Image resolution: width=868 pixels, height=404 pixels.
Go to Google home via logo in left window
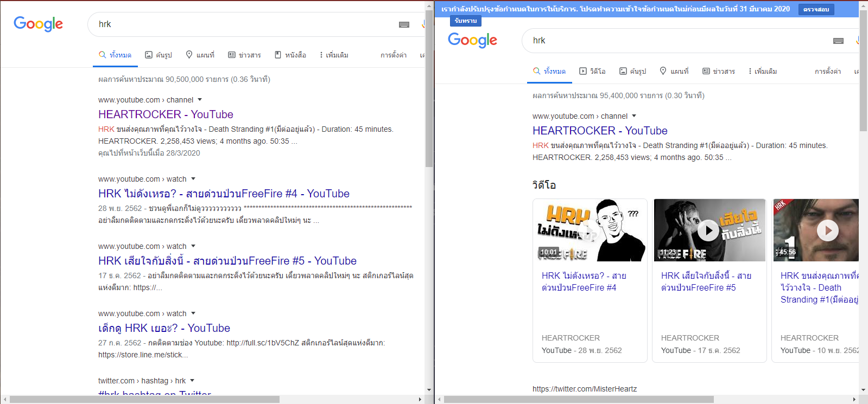(x=39, y=24)
